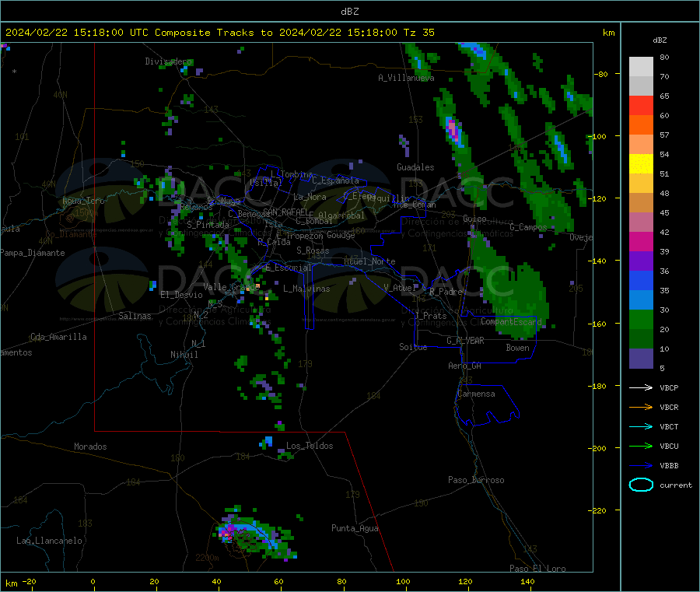Image resolution: width=700 pixels, height=592 pixels.
Task: Click the white VBCP arrow legend icon
Action: pyautogui.click(x=641, y=387)
